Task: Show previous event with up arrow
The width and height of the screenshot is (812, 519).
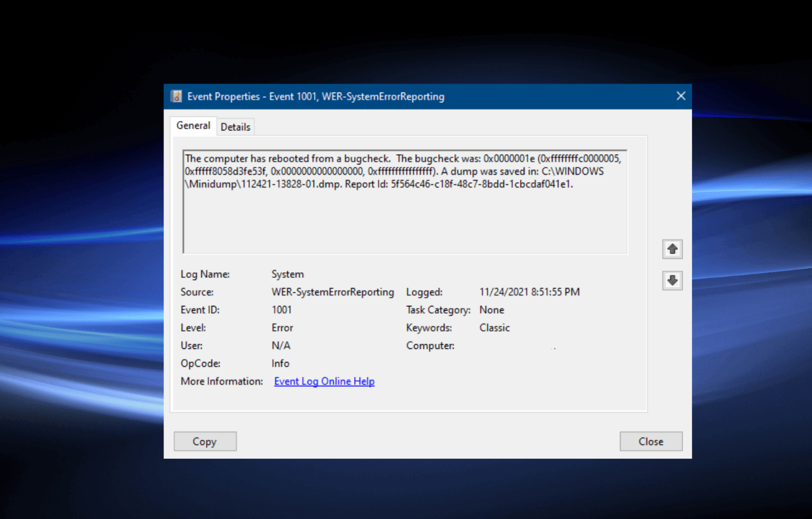Action: coord(672,249)
